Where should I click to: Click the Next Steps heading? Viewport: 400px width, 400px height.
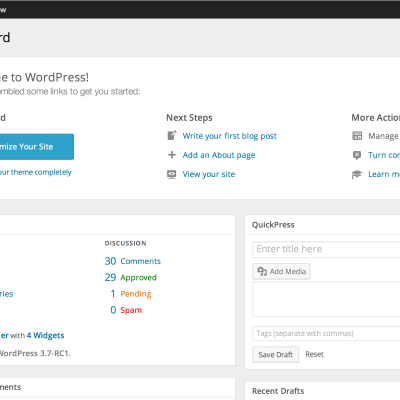pyautogui.click(x=189, y=118)
